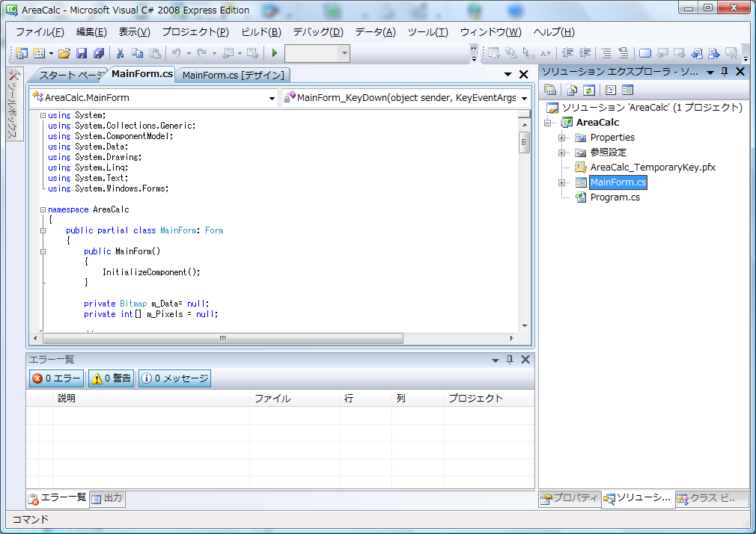Sort error list by 説明 column header
This screenshot has height=534, width=756.
coord(151,399)
